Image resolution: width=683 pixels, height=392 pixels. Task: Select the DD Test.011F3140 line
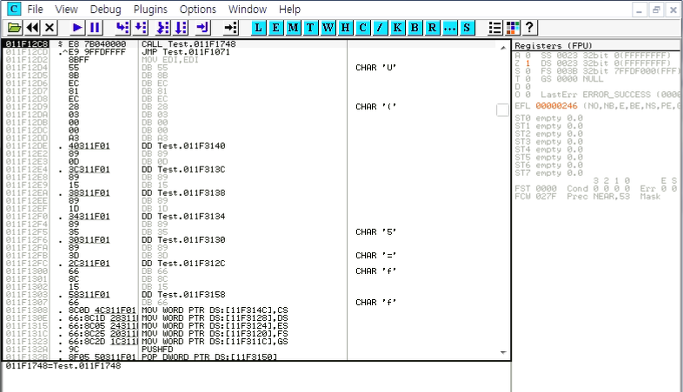pyautogui.click(x=183, y=146)
